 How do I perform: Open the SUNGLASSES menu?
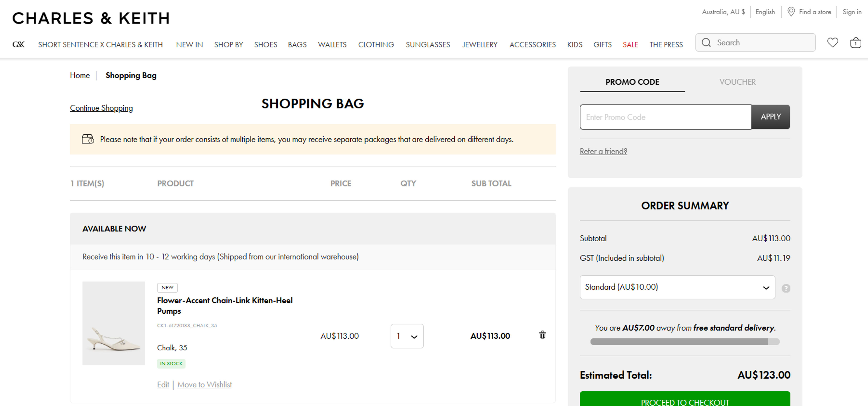pos(428,44)
